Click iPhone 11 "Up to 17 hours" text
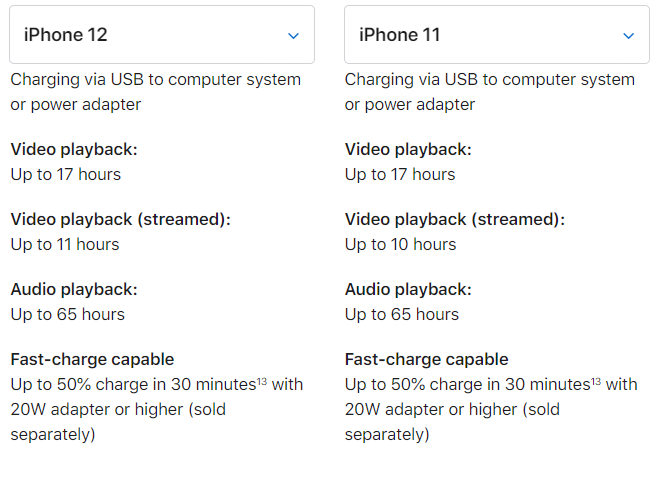Viewport: 669px width, 498px height. click(400, 174)
